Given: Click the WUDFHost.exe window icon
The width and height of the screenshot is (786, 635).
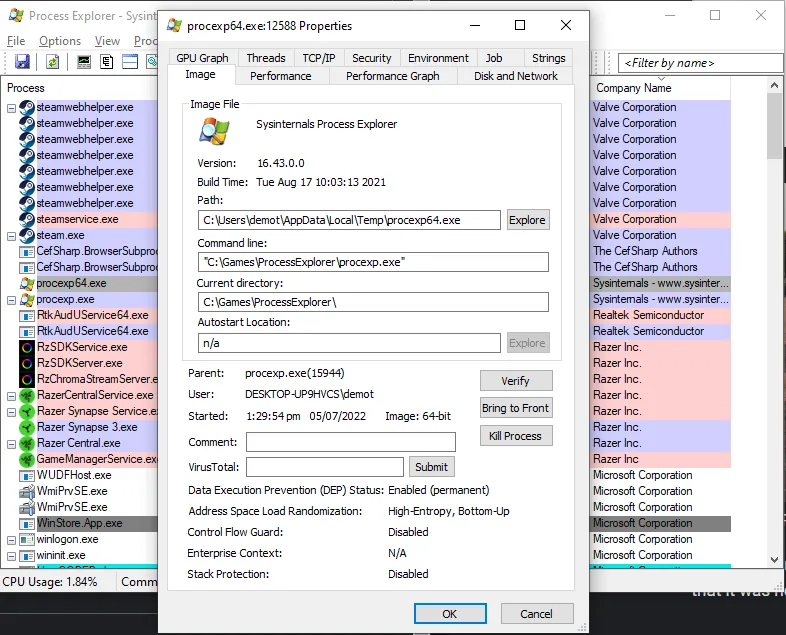Looking at the screenshot, I should [x=27, y=475].
